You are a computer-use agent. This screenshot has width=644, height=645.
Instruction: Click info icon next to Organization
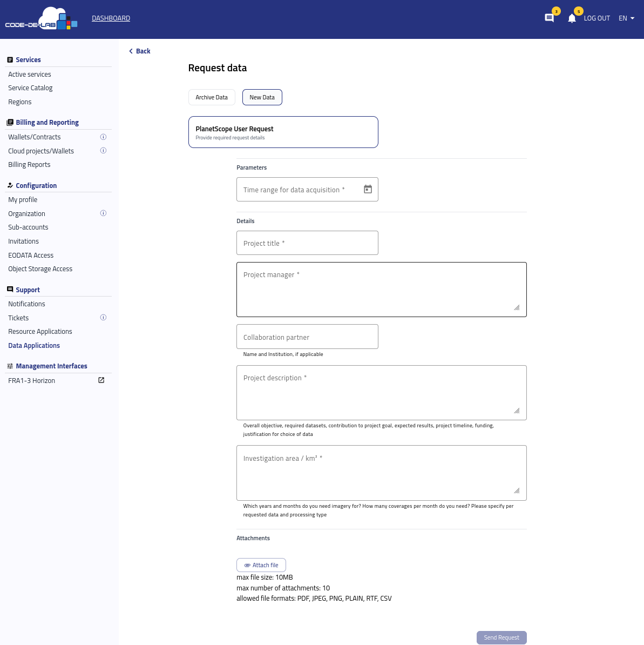(x=103, y=213)
